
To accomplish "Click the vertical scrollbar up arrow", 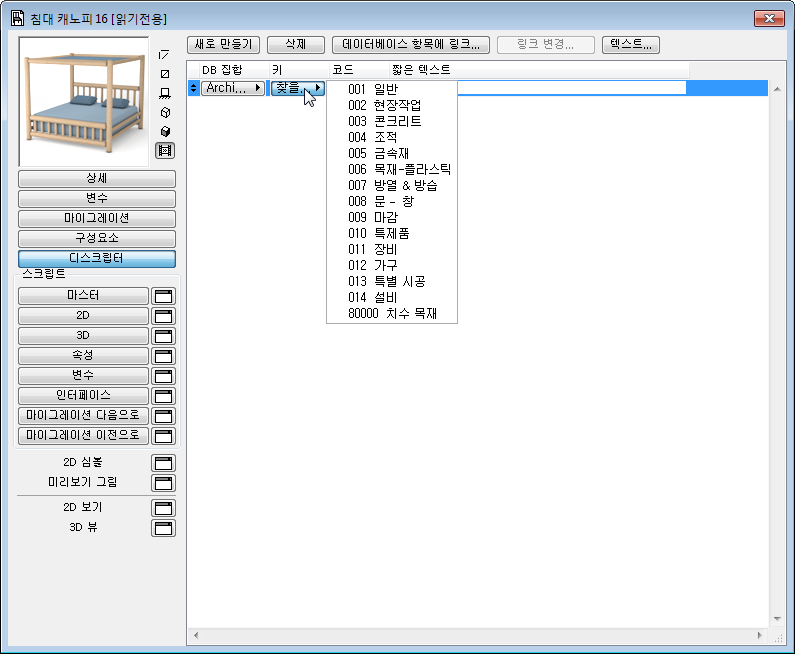I will [x=777, y=89].
